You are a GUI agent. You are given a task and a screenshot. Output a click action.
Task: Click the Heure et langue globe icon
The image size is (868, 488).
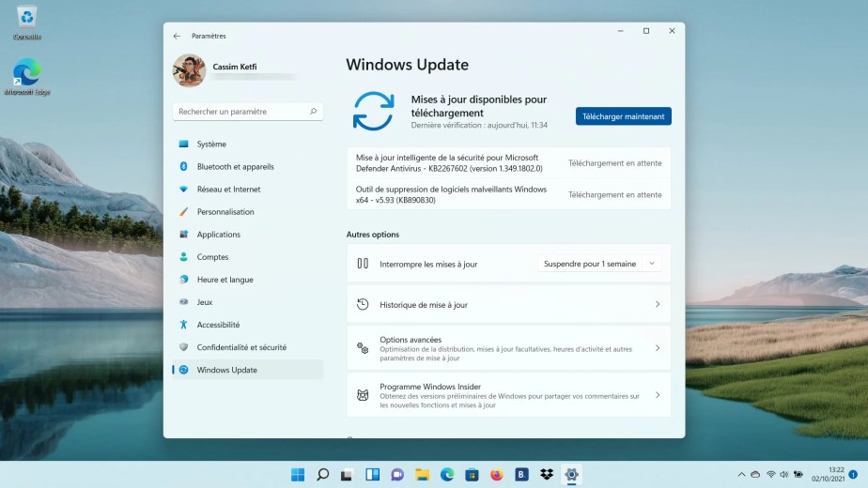[x=184, y=280]
